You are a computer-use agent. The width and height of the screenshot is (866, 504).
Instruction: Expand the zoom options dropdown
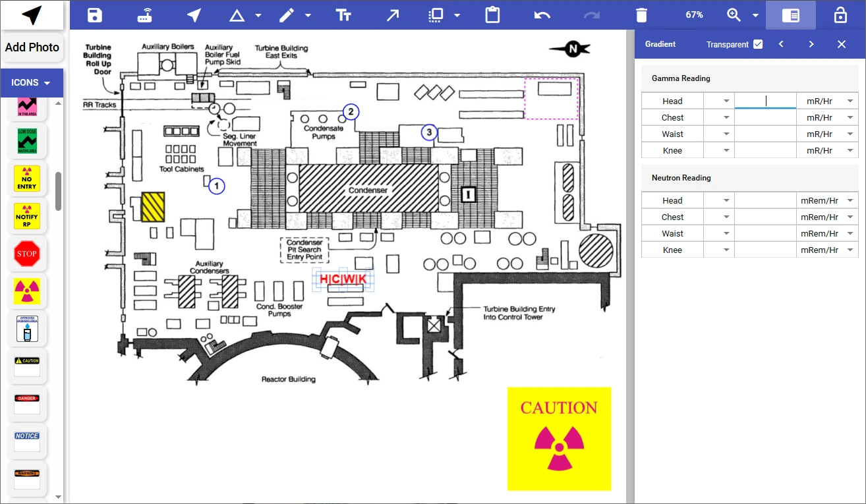pos(755,16)
